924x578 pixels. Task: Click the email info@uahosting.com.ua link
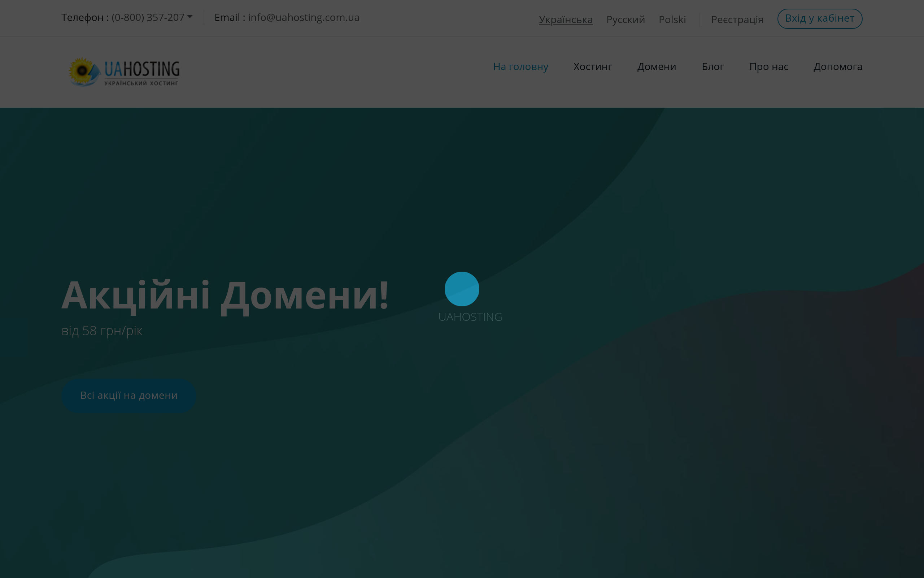click(304, 18)
